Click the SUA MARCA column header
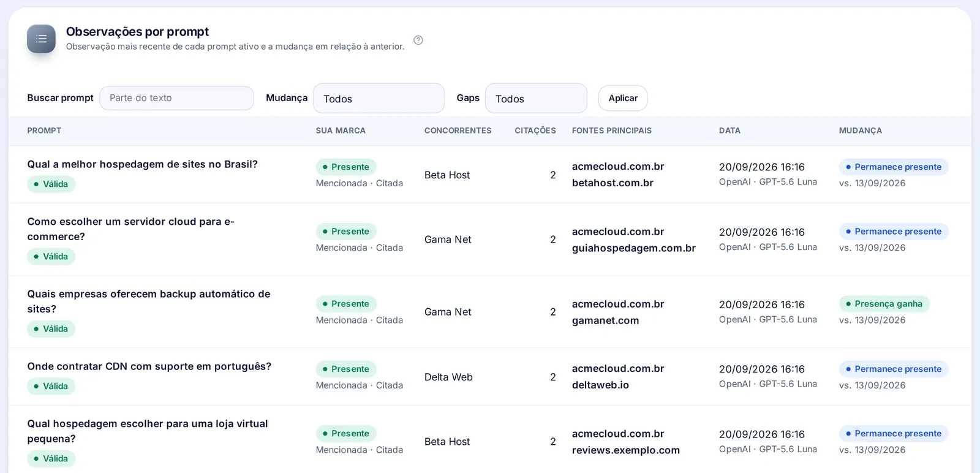 click(341, 131)
